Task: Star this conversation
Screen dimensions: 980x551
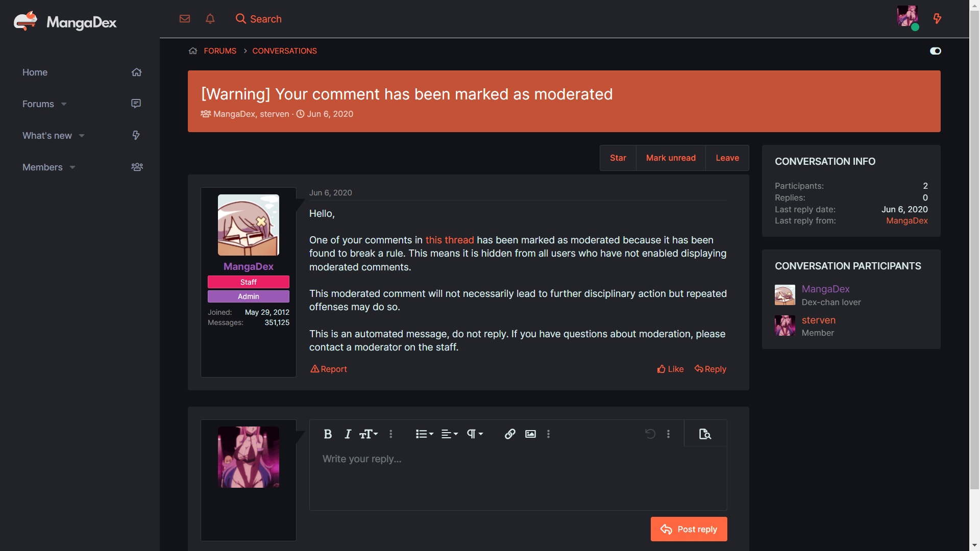Action: pos(618,158)
